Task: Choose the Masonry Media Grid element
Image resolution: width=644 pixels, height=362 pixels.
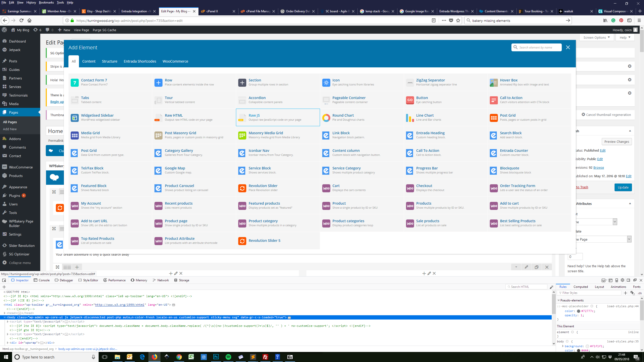Action: point(278,135)
